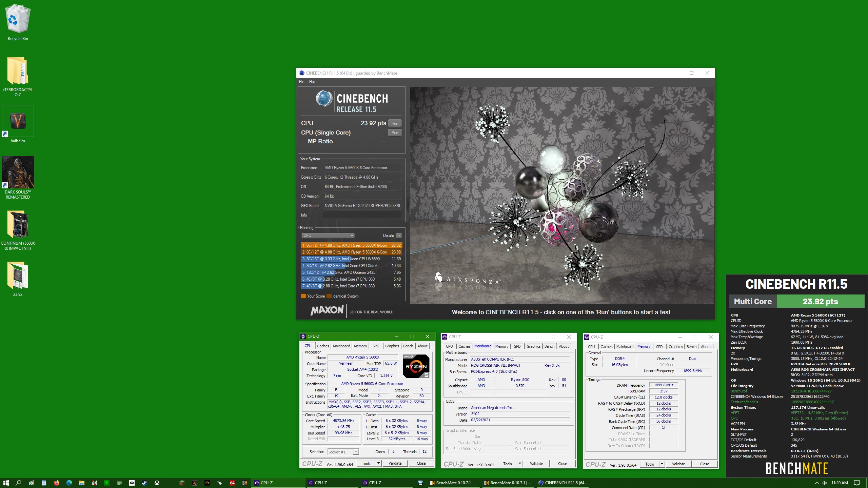Open Tools dropdown arrow in Memory CPU-Z window

662,464
